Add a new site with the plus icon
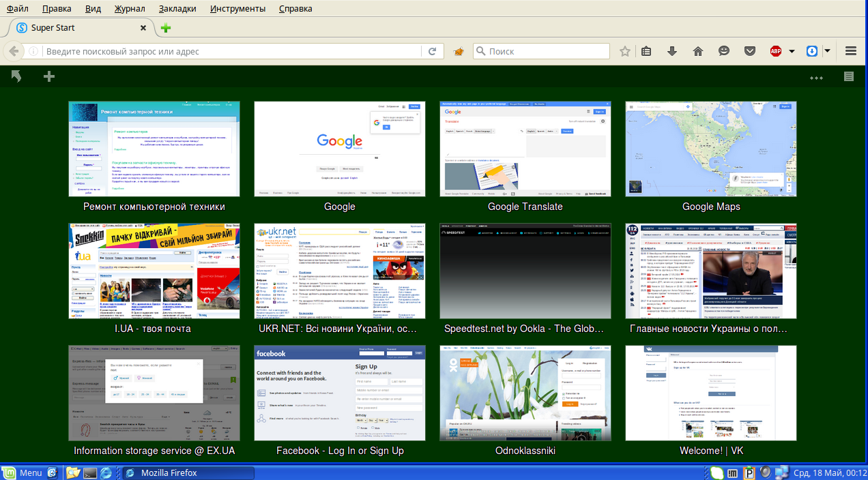The width and height of the screenshot is (868, 480). 49,76
